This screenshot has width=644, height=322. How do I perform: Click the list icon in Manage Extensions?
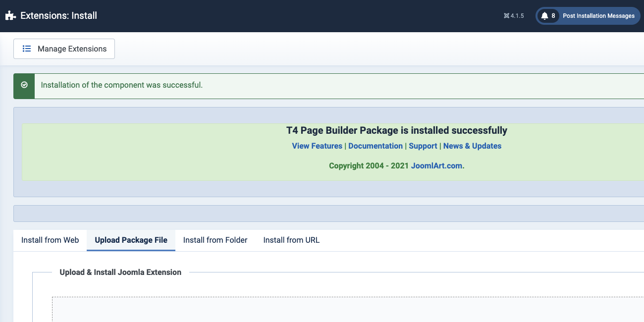point(27,49)
